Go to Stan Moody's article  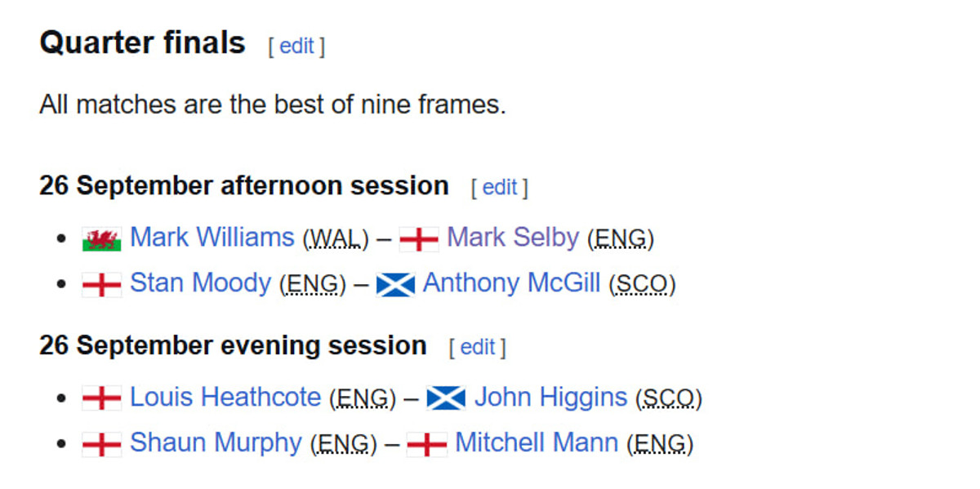[200, 283]
